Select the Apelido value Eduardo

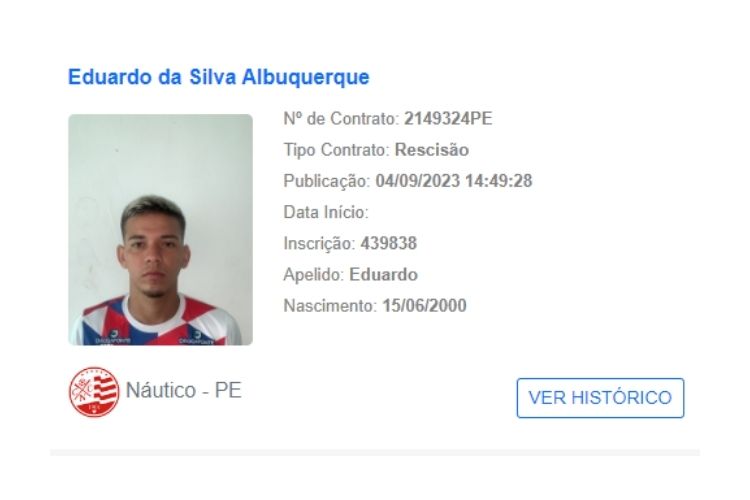[384, 275]
